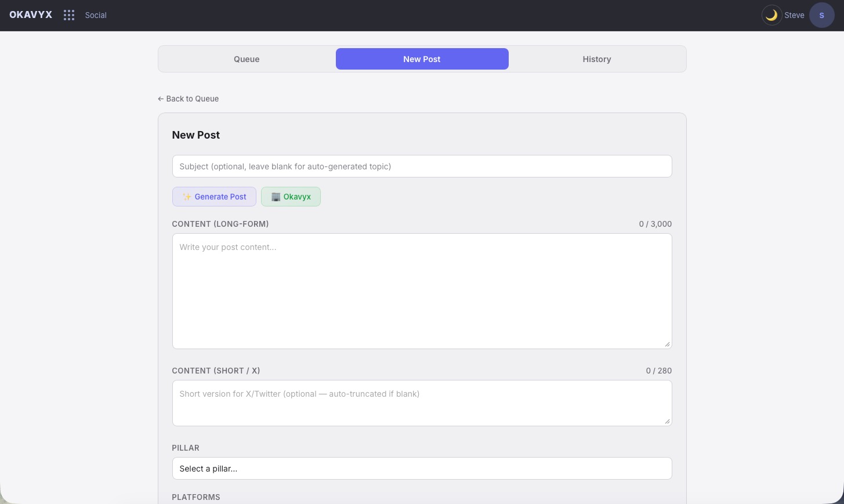Toggle dark mode with the moon icon
Image resolution: width=844 pixels, height=504 pixels.
(771, 15)
